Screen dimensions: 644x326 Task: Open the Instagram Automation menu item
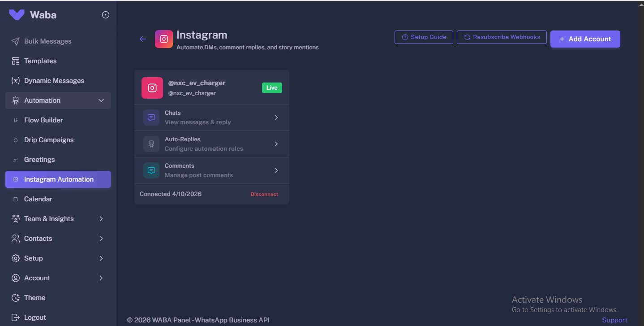(x=58, y=179)
